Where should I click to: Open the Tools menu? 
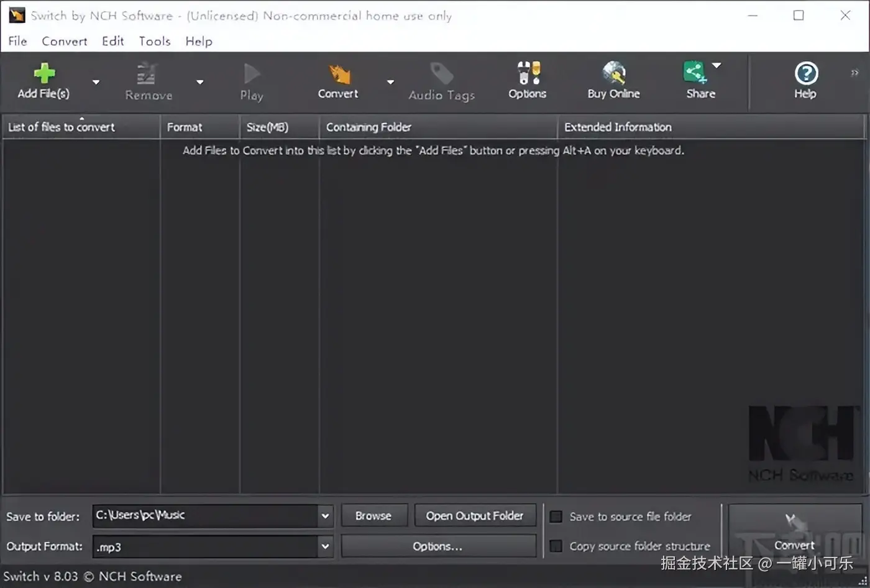[x=155, y=41]
